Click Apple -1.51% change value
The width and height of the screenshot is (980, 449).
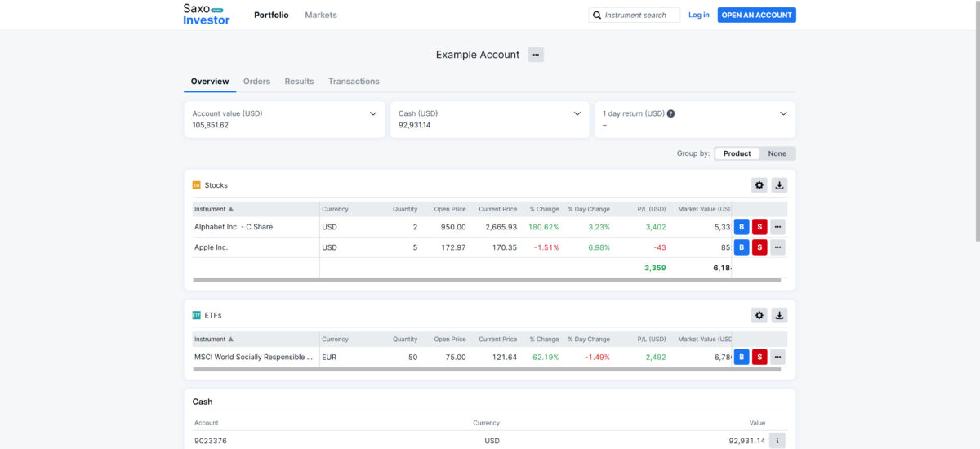(546, 247)
